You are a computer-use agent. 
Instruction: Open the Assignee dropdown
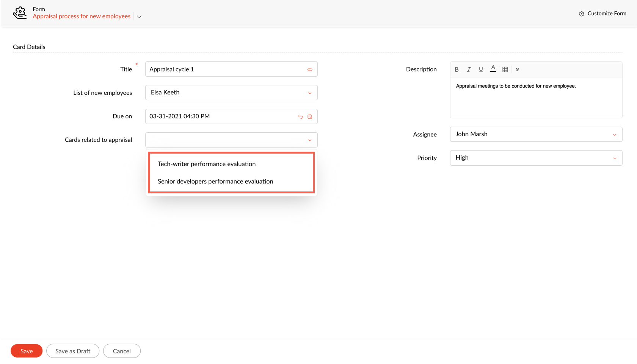535,135
